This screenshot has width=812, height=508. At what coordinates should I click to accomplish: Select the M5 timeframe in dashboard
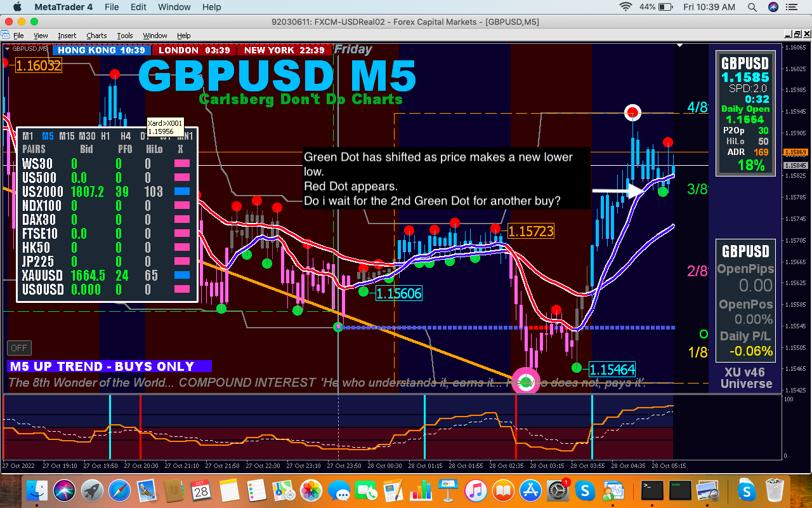point(48,136)
